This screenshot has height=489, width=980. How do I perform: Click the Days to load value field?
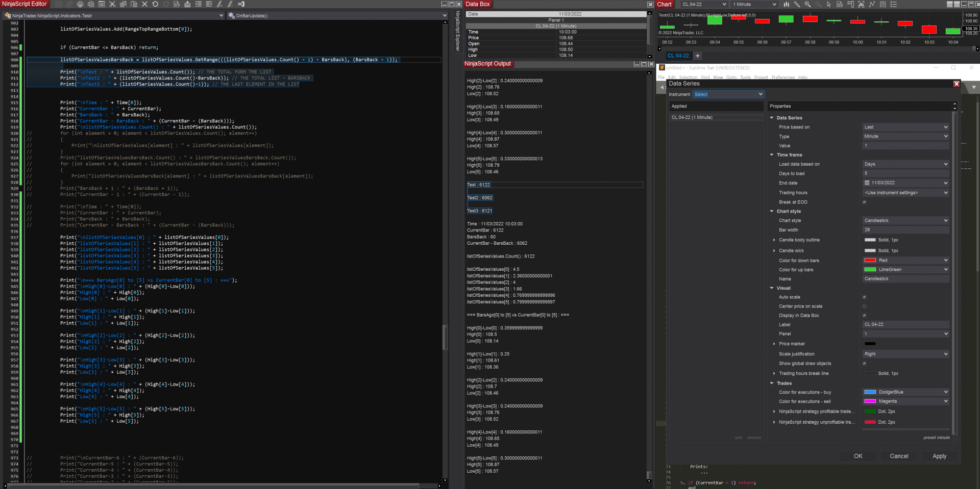point(905,173)
